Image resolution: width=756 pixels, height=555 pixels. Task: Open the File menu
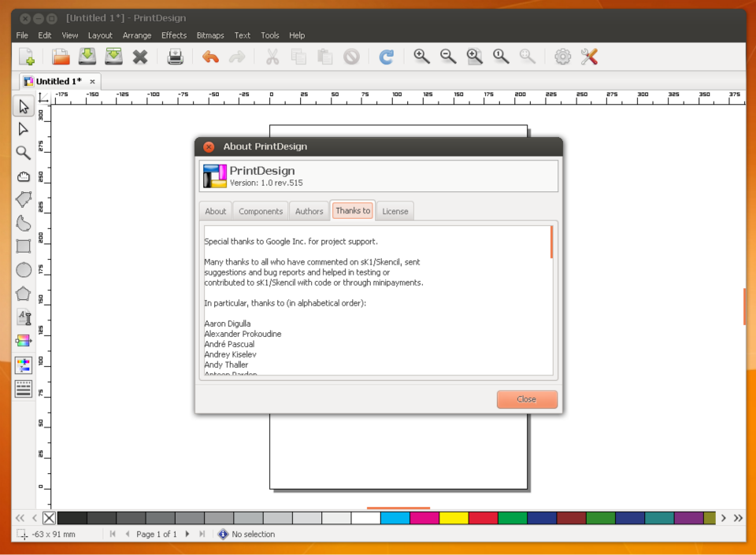click(22, 35)
